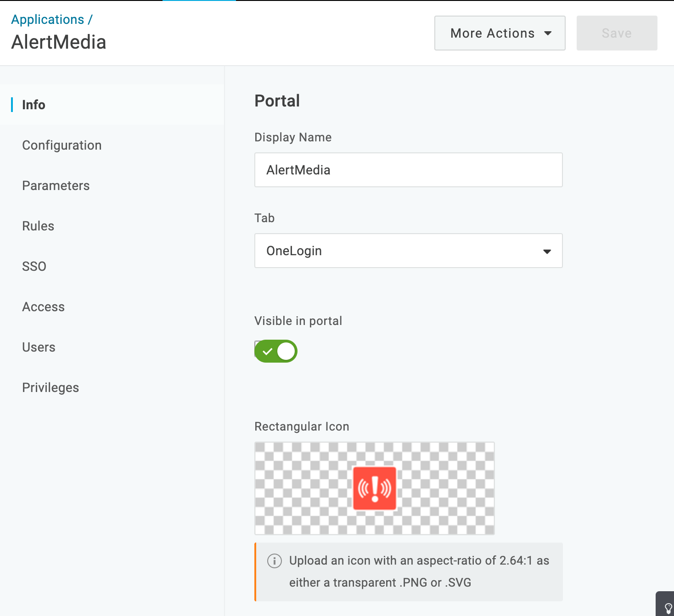Click the lightbulb help icon
This screenshot has width=674, height=616.
(x=668, y=609)
